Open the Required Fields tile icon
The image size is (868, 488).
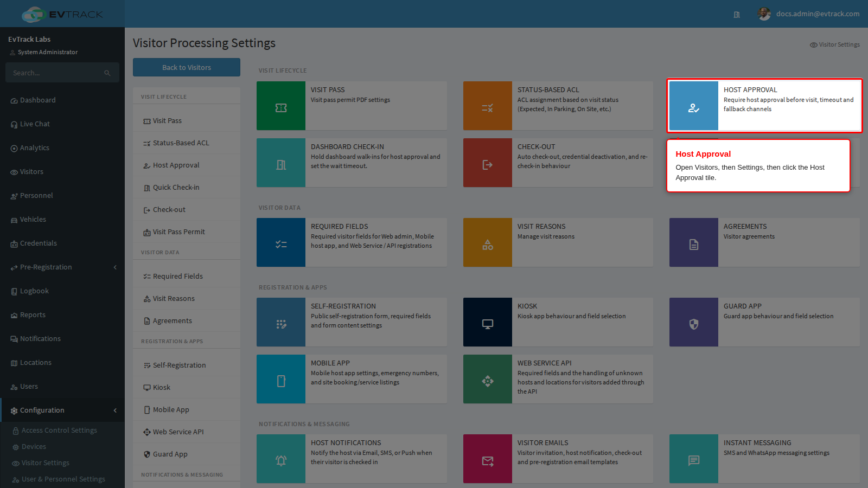click(x=281, y=242)
